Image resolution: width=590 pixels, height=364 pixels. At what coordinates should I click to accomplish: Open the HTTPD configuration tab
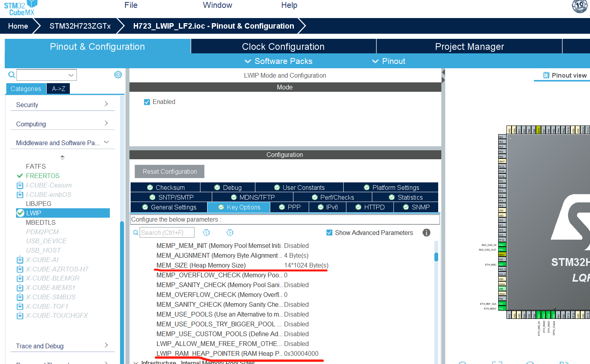click(370, 207)
